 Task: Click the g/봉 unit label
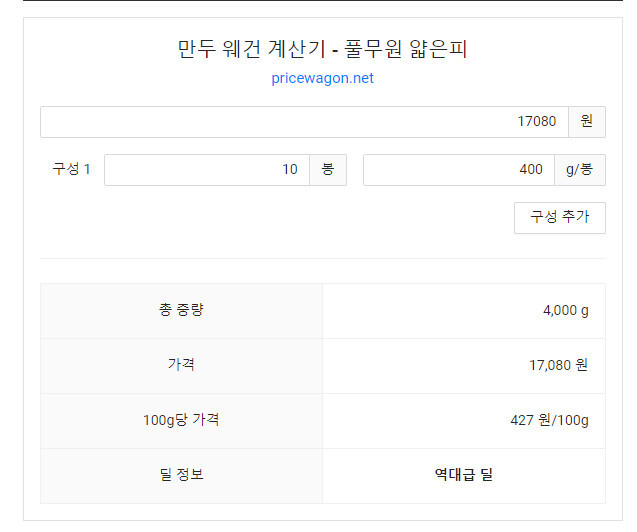[580, 170]
